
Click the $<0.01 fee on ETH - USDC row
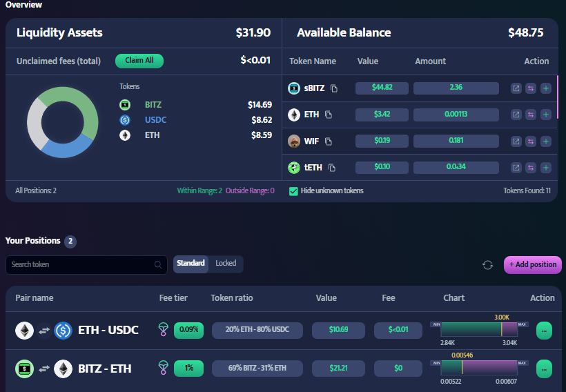tap(398, 331)
